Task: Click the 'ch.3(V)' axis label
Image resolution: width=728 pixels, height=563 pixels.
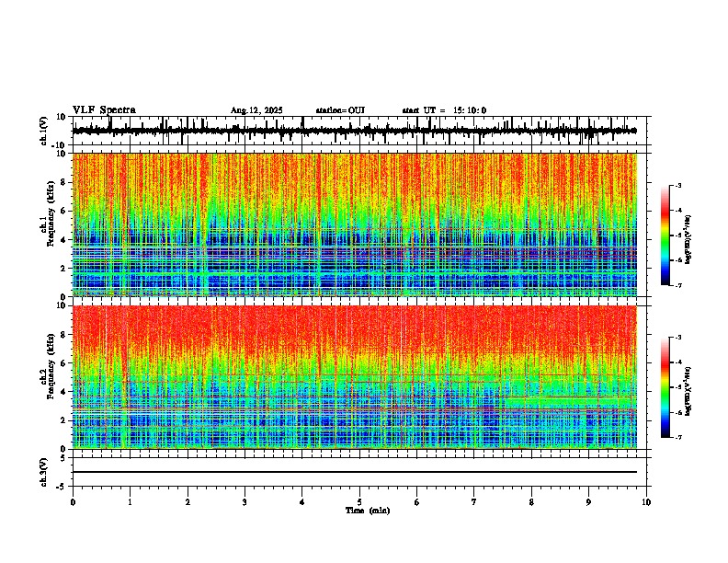Action: (x=44, y=472)
